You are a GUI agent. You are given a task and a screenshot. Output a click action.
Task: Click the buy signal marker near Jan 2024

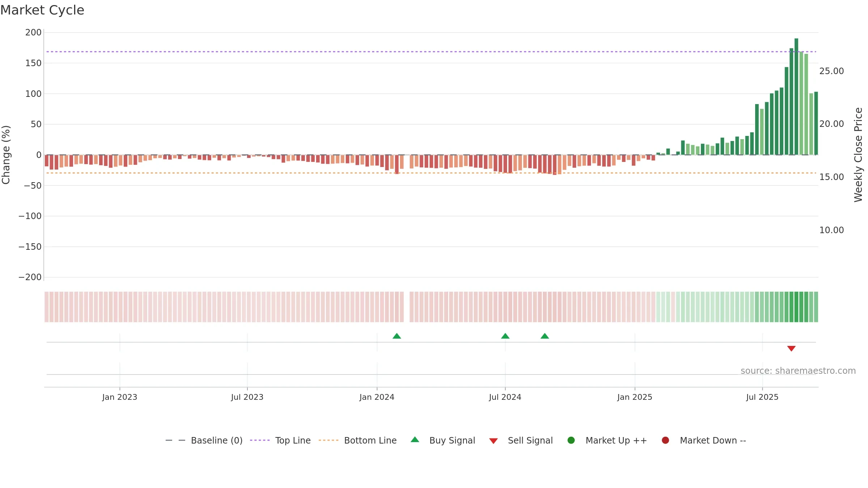tap(397, 336)
